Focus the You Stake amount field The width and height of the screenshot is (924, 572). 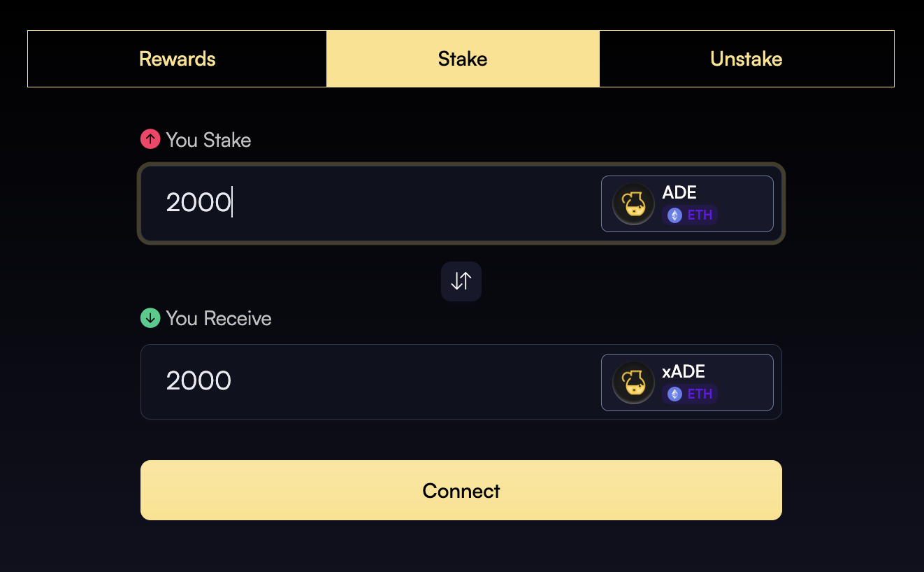tap(370, 203)
